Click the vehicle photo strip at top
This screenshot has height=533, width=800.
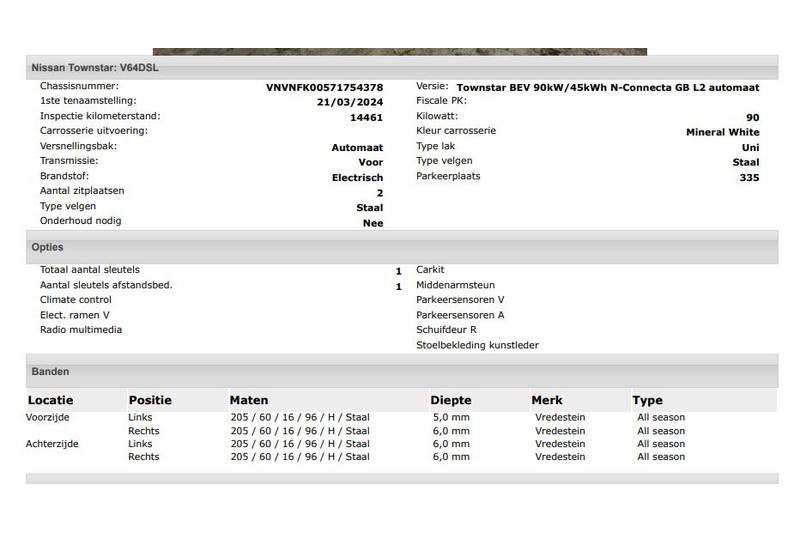pyautogui.click(x=400, y=51)
